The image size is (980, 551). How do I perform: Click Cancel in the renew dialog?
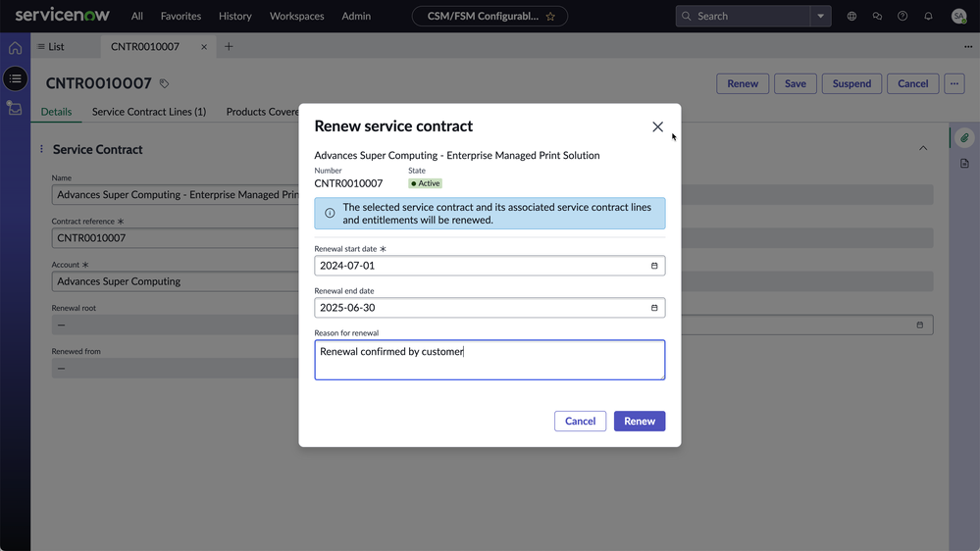coord(580,421)
